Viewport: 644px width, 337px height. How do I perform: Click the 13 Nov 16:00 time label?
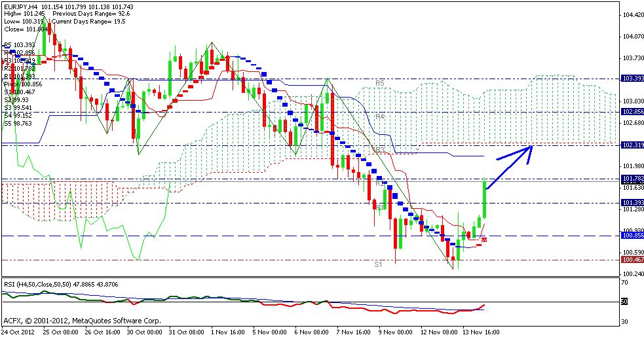[482, 332]
